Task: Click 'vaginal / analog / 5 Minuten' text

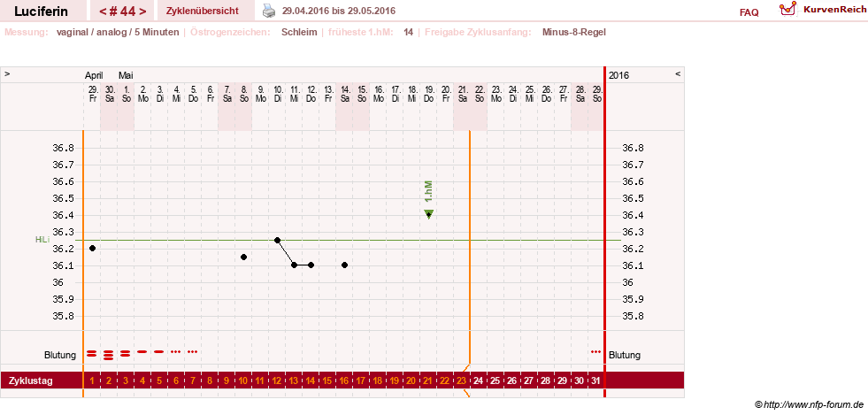Action: pos(118,32)
